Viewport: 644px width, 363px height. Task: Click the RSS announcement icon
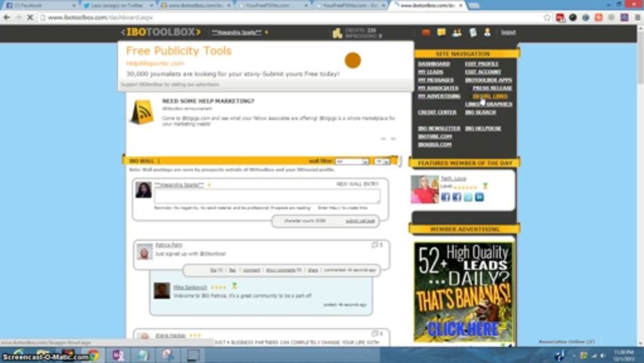click(x=142, y=112)
